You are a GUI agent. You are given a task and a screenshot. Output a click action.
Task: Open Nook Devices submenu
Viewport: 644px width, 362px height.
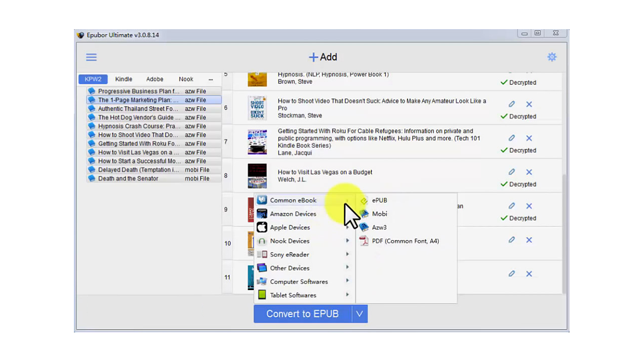(x=305, y=241)
